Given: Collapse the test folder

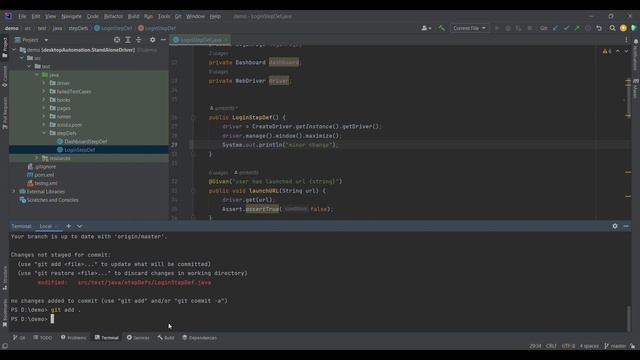Looking at the screenshot, I should point(29,66).
